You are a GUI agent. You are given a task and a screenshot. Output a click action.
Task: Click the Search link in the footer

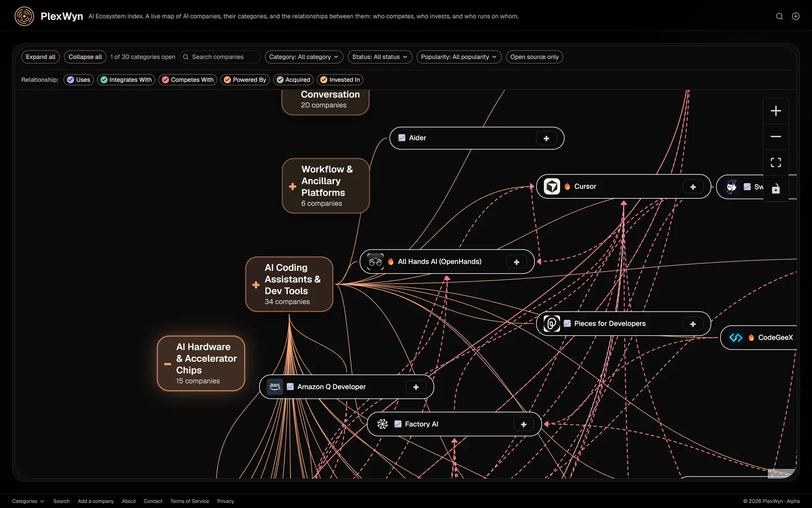pos(61,501)
